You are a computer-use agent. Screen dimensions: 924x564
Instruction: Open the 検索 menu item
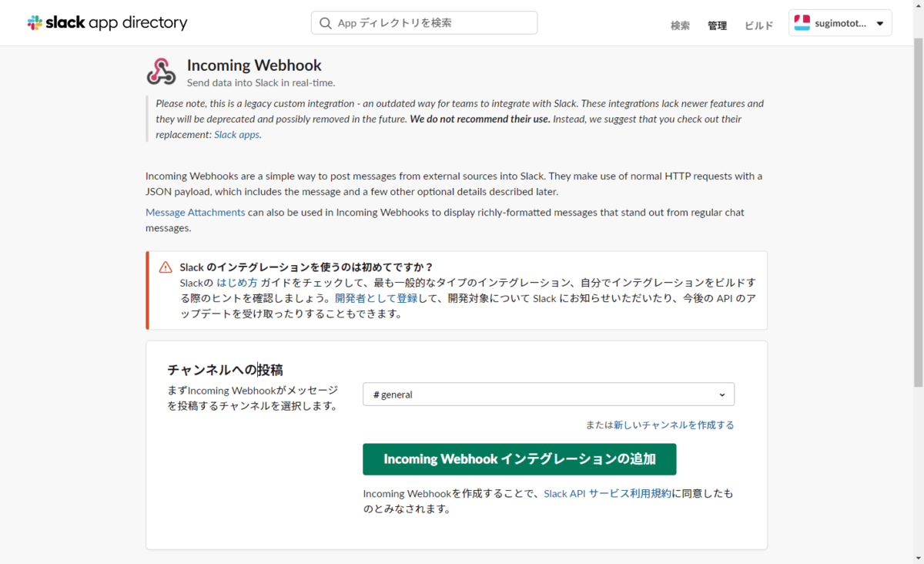680,25
